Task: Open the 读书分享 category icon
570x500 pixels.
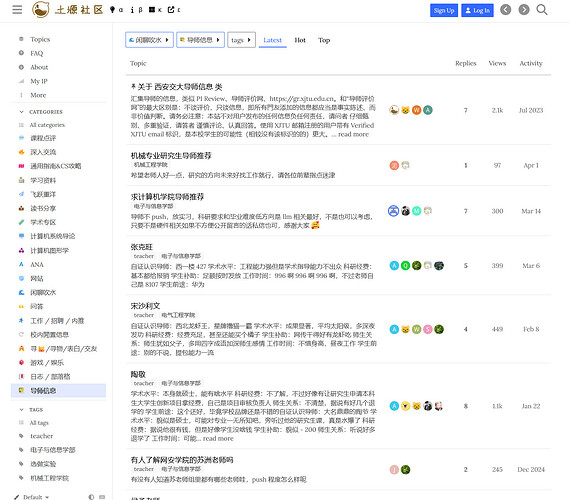Action: click(x=21, y=208)
